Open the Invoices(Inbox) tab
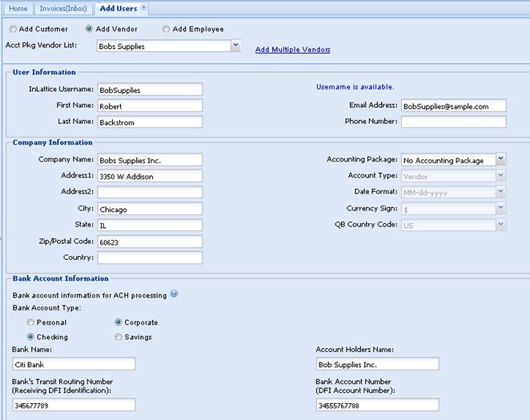Screen dimensions: 530x420 [x=63, y=8]
